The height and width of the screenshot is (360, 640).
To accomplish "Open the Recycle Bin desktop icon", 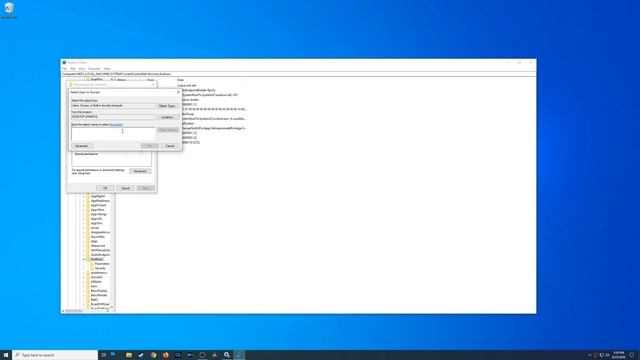I will (9, 11).
